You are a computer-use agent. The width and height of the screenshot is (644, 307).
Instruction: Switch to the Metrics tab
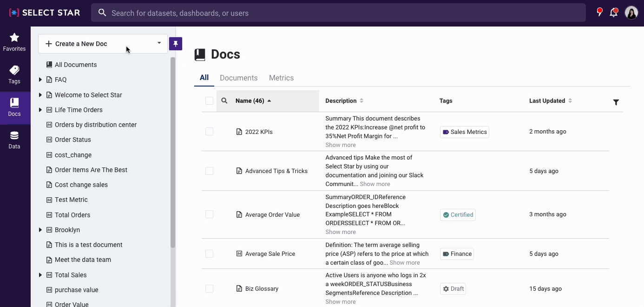coord(281,78)
